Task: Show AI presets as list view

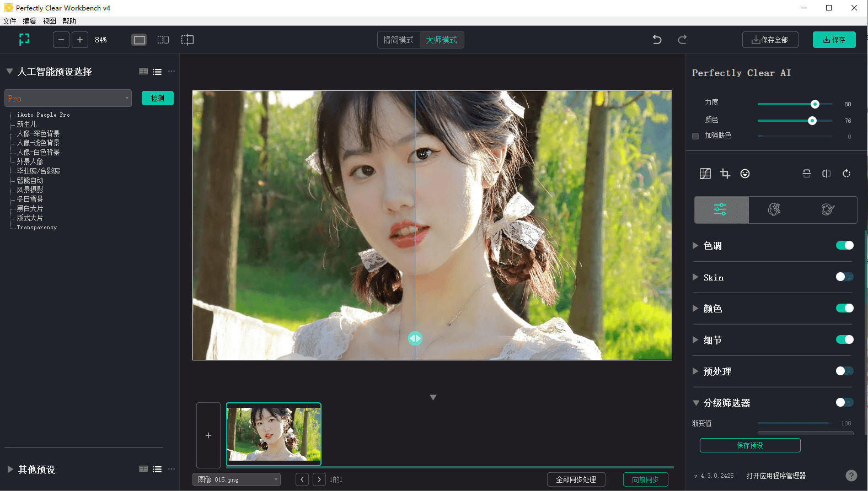Action: pos(157,72)
